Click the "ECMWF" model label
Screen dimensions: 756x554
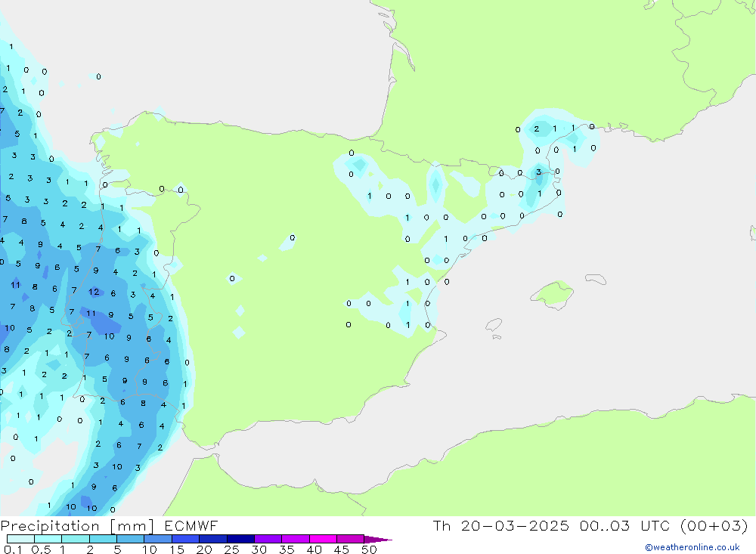pos(191,525)
